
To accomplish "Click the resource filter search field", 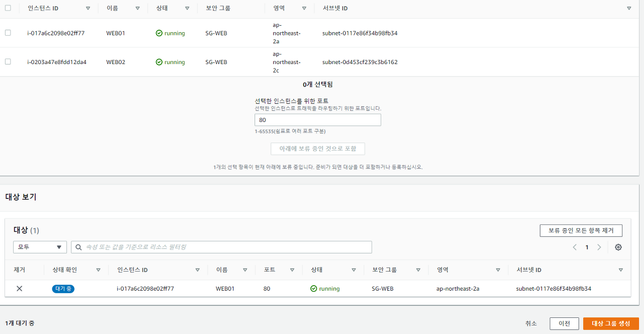I will tap(221, 247).
